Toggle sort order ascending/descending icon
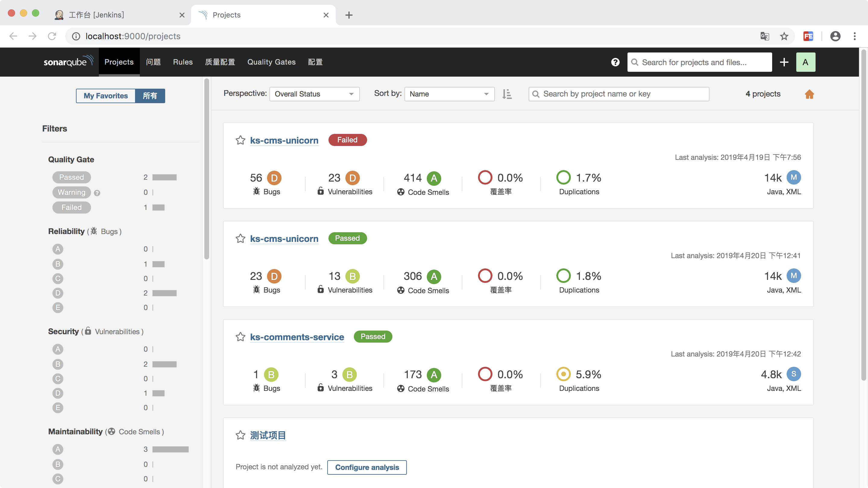Image resolution: width=868 pixels, height=488 pixels. click(x=506, y=94)
